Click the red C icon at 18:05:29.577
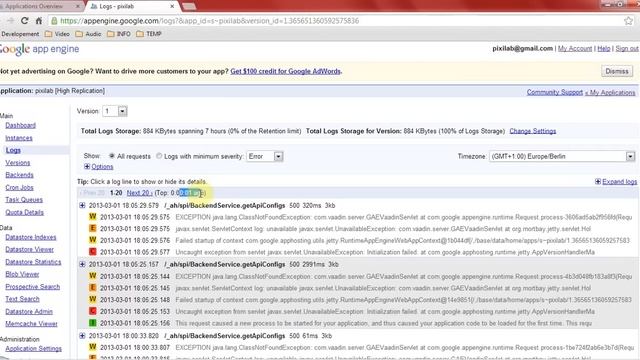Image resolution: width=640 pixels, height=360 pixels. (93, 252)
